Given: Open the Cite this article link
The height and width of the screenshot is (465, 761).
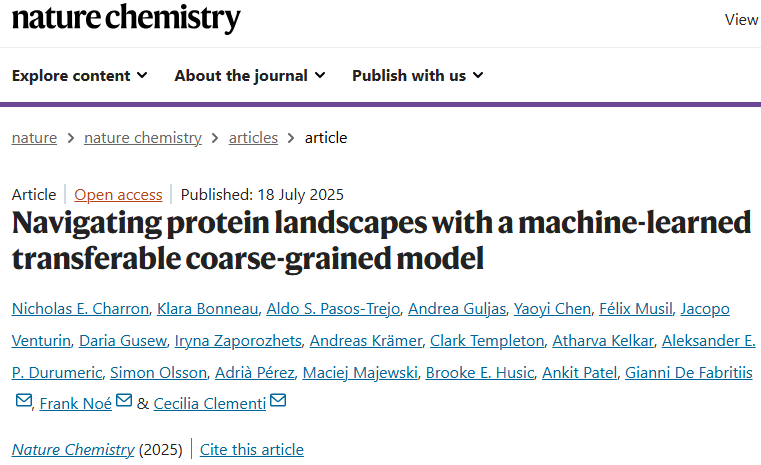Looking at the screenshot, I should click(x=252, y=449).
